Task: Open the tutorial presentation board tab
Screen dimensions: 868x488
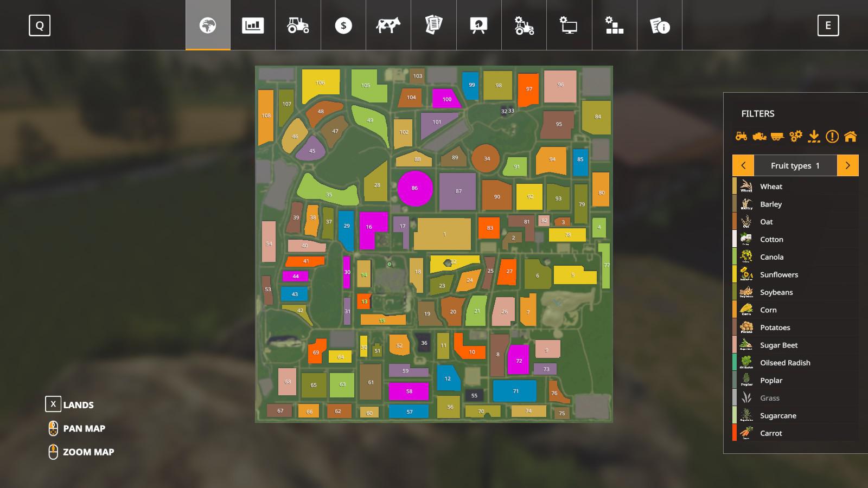Action: pos(478,25)
